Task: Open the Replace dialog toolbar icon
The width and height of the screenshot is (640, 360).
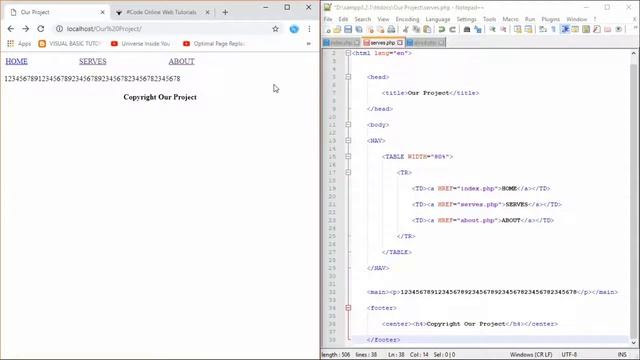Action: [478, 29]
